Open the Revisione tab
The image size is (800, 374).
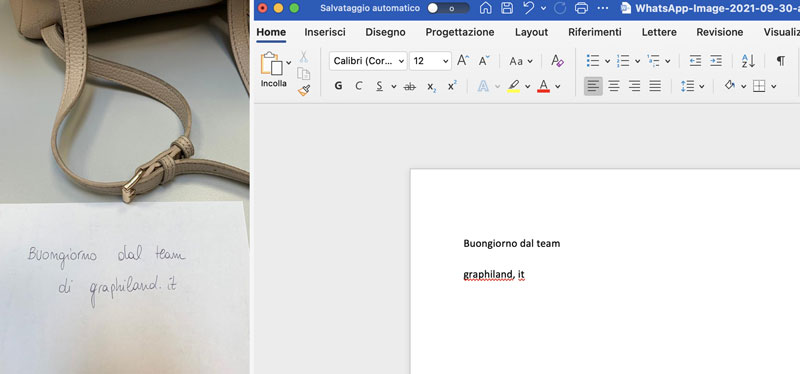(x=719, y=32)
